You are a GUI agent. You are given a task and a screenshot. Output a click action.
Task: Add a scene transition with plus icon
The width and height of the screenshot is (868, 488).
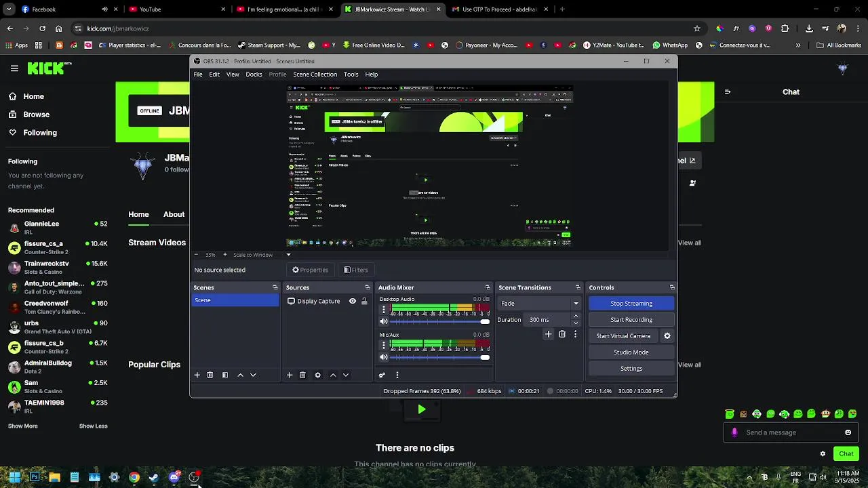pyautogui.click(x=549, y=334)
